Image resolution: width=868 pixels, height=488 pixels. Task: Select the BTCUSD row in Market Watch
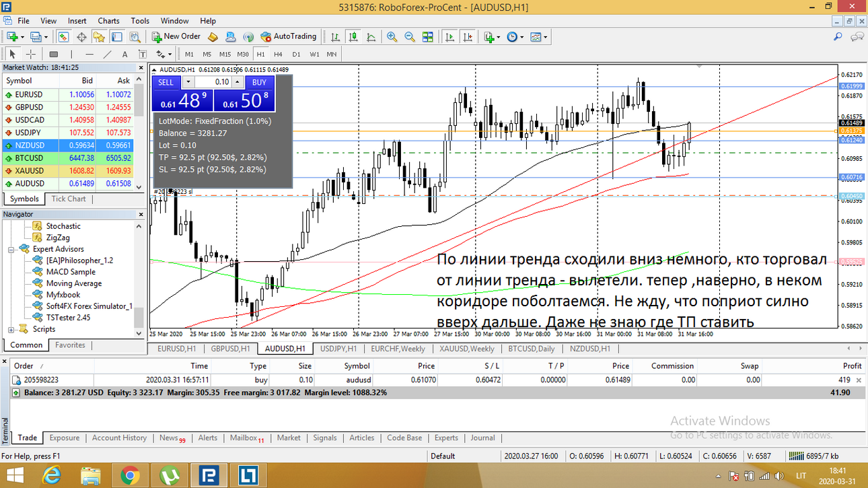point(67,158)
